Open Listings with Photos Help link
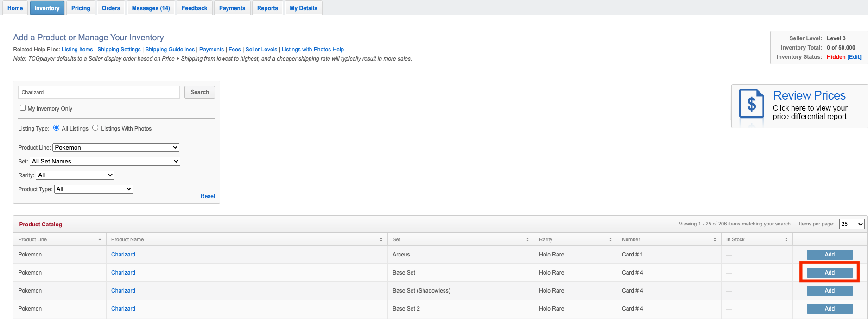Viewport: 868px width, 319px height. coord(313,50)
